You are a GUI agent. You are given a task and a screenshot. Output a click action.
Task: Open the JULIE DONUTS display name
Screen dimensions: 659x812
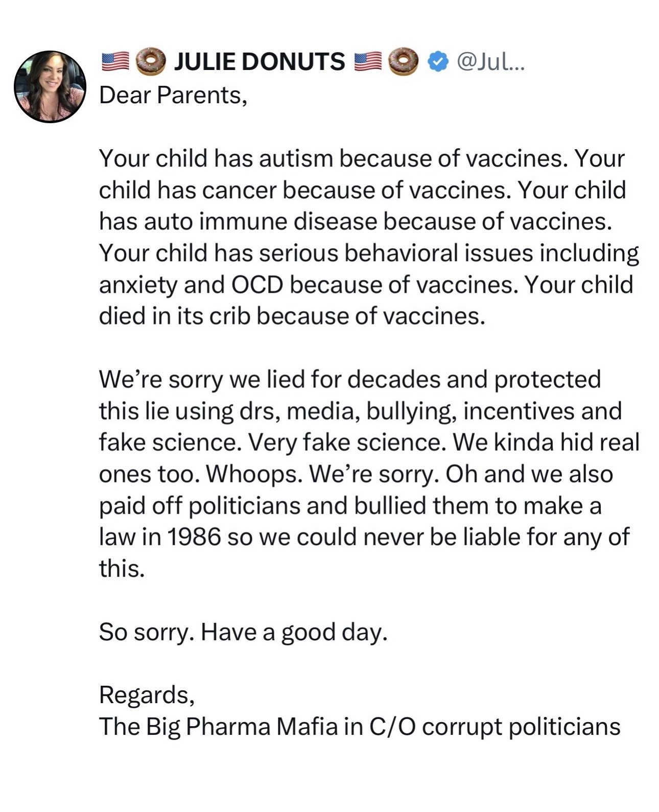260,62
